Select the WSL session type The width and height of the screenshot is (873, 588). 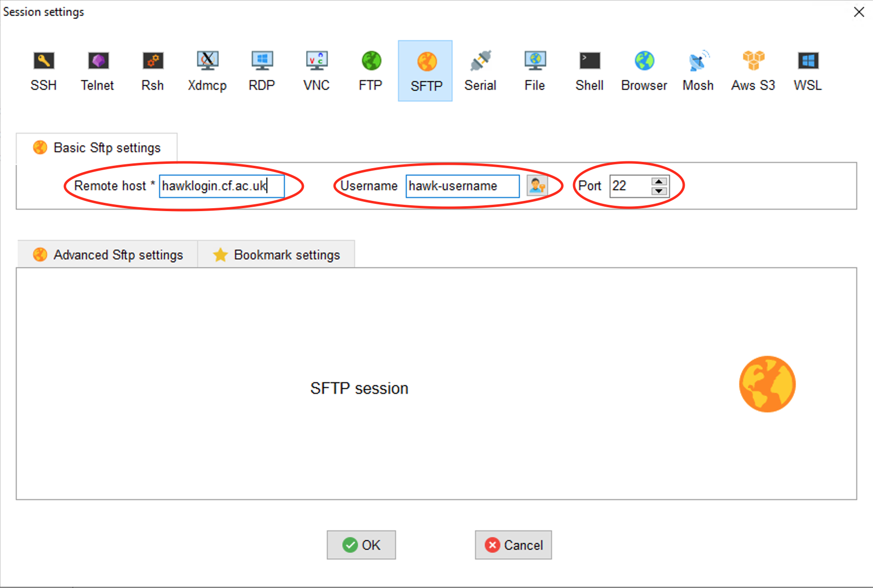808,71
